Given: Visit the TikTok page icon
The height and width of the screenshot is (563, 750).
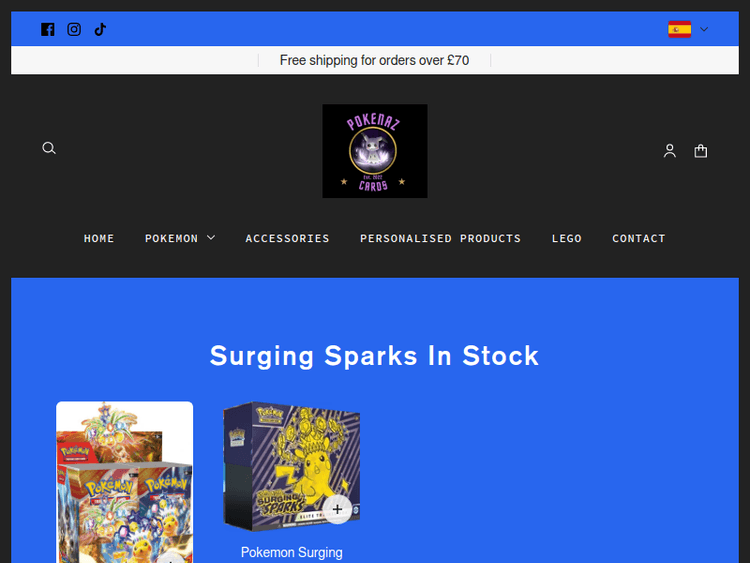Looking at the screenshot, I should 100,30.
